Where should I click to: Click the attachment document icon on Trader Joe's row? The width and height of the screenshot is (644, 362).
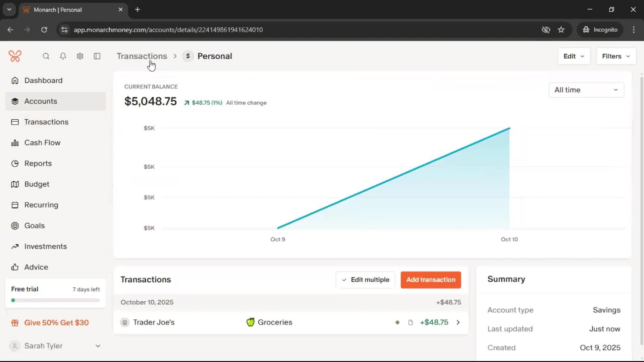[x=410, y=322]
